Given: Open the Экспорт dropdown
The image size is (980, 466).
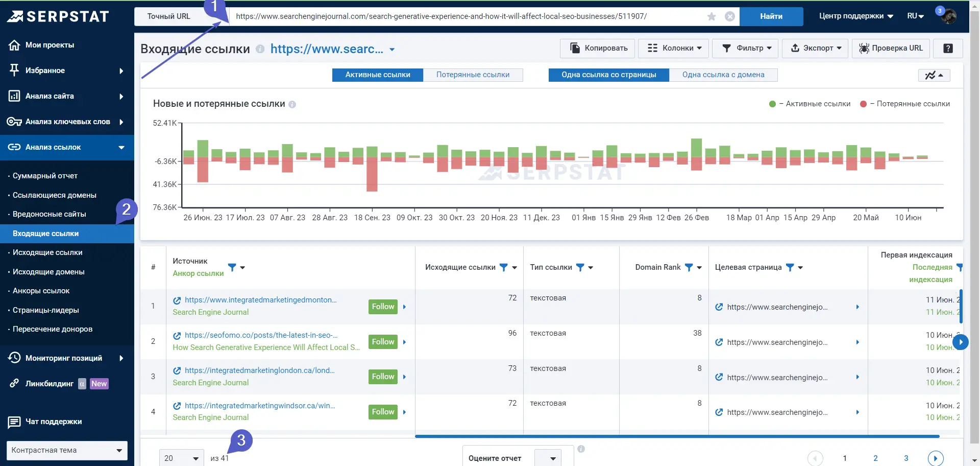Looking at the screenshot, I should tap(815, 48).
